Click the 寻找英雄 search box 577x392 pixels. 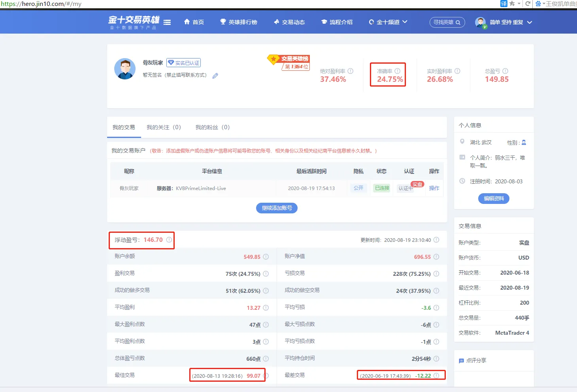click(x=447, y=22)
